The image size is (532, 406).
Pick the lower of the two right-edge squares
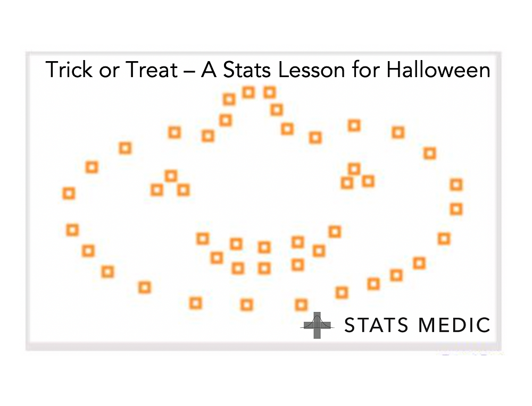(456, 209)
